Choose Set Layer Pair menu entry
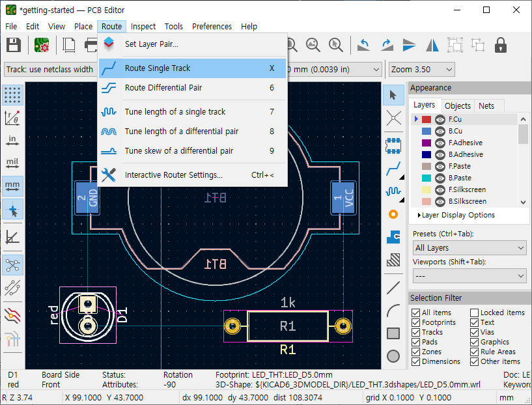This screenshot has width=532, height=405. (x=192, y=44)
